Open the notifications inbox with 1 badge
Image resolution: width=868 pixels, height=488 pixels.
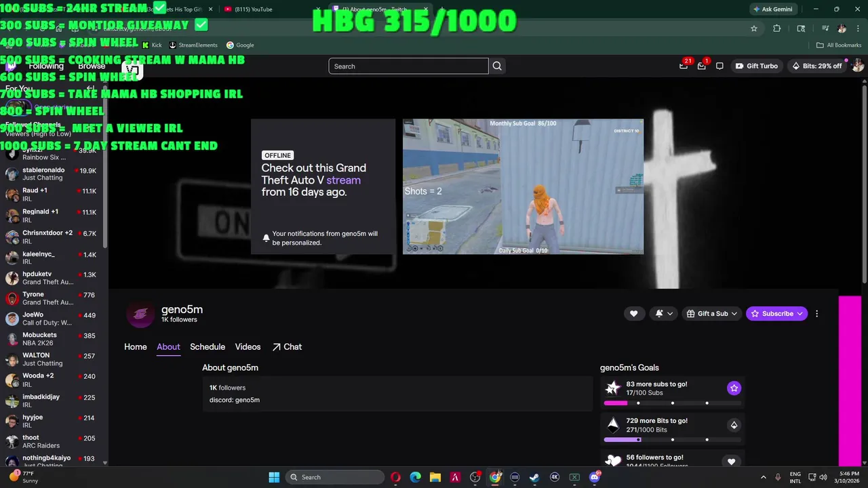pos(702,66)
